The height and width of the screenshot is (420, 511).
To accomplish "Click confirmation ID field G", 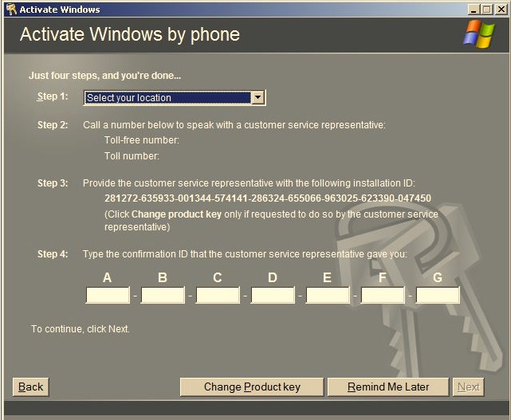I will pyautogui.click(x=438, y=295).
